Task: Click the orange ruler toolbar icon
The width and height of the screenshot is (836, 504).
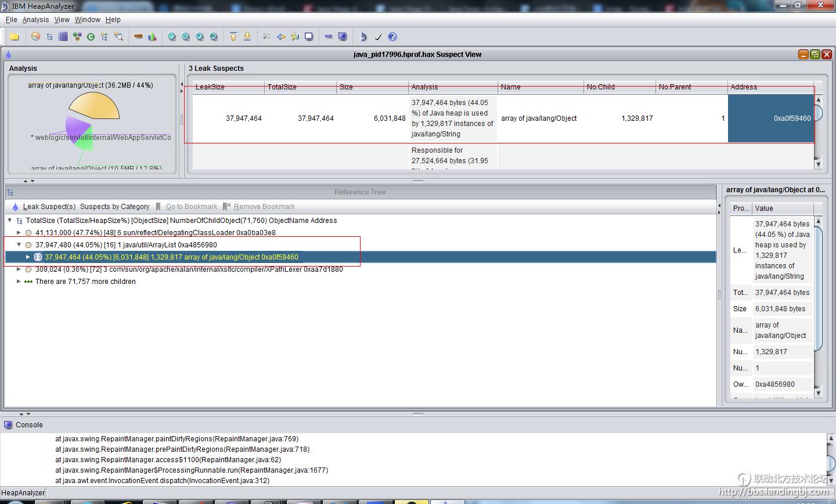Action: point(138,37)
